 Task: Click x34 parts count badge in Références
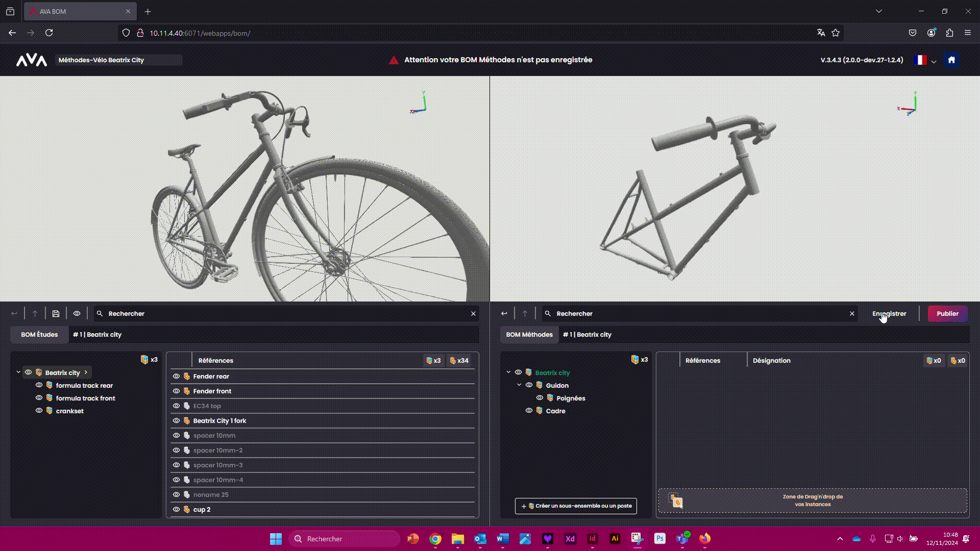coord(459,361)
